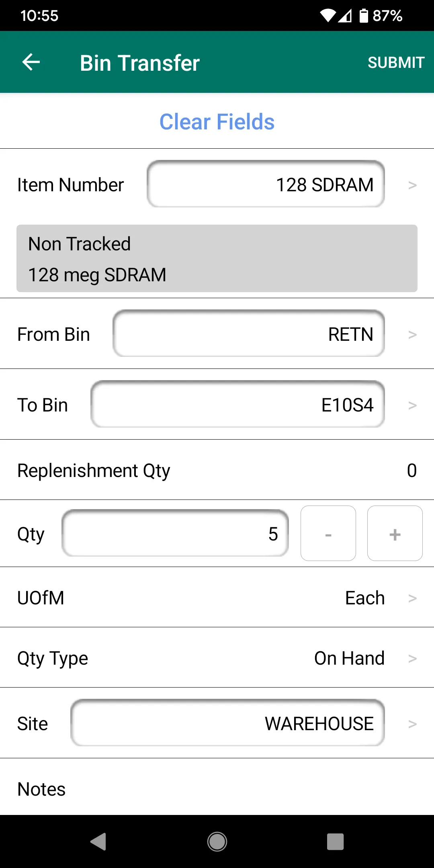Tap the back arrow in header
Screen dimensions: 434x868
tap(31, 62)
